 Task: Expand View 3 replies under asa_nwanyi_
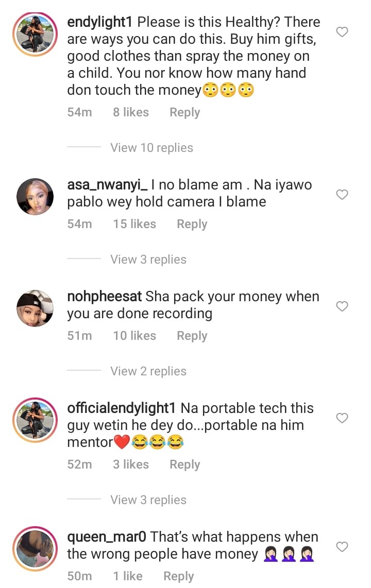(148, 260)
